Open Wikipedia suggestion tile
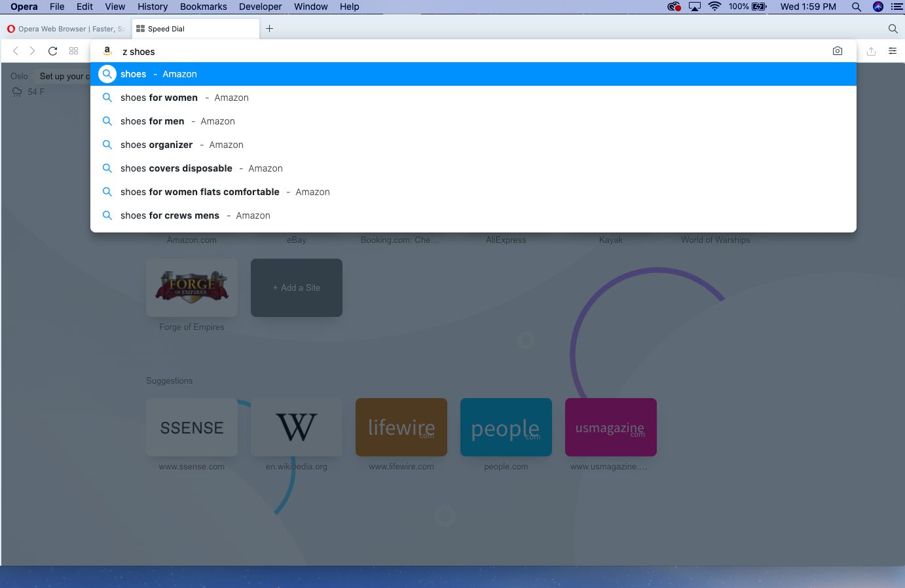This screenshot has width=905, height=588. 297,427
